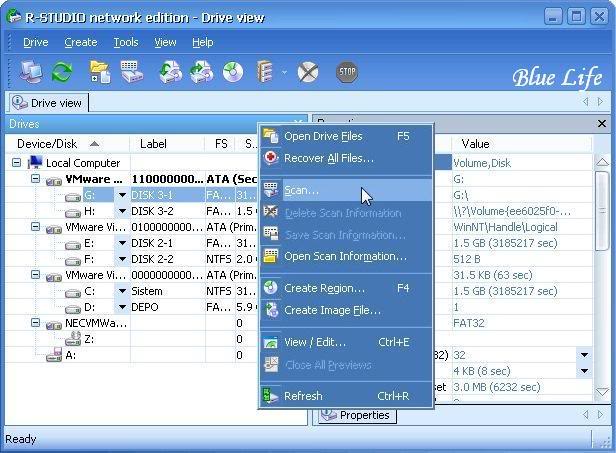This screenshot has width=616, height=453.
Task: Open the dropdown for the 32 property value
Action: pyautogui.click(x=584, y=355)
